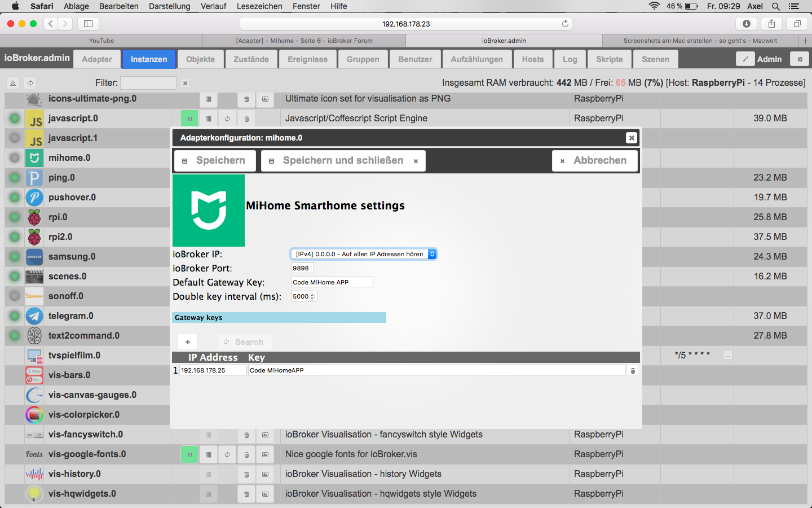Click the ioBroker Port field
Screen dimensions: 812x508
point(302,268)
